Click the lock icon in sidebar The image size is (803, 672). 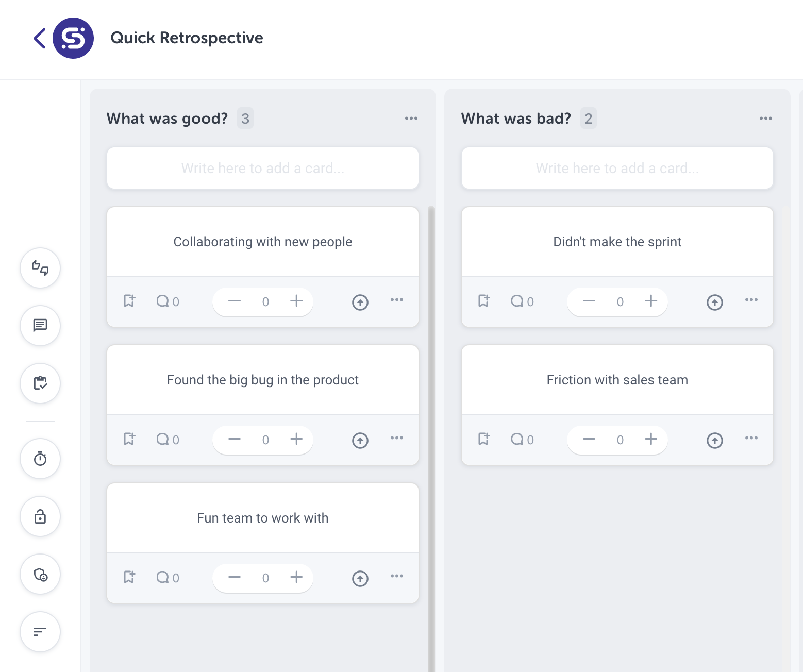click(x=40, y=516)
